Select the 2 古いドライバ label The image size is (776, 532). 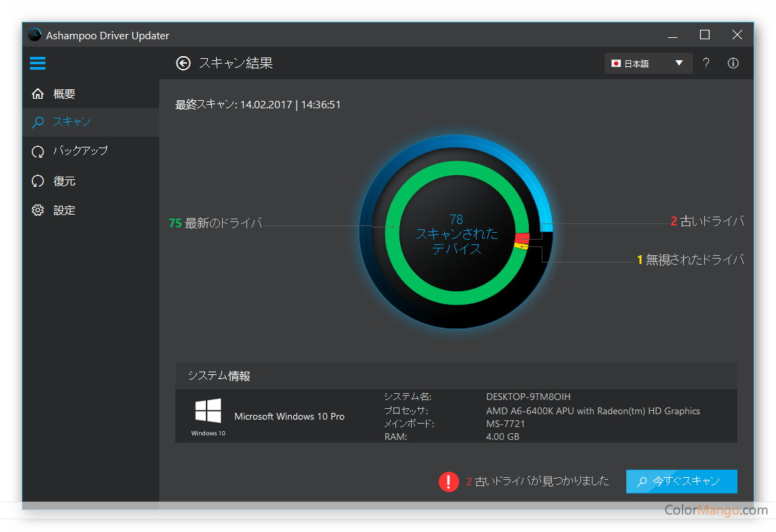[707, 221]
